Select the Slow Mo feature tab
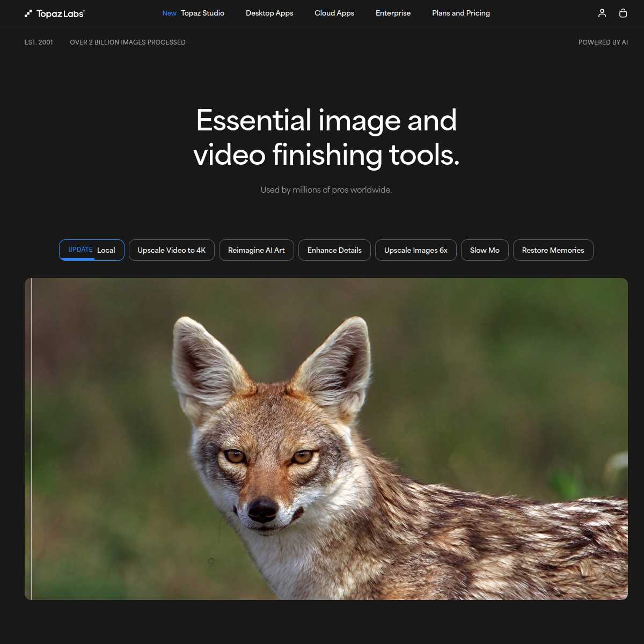The width and height of the screenshot is (644, 644). [x=485, y=250]
